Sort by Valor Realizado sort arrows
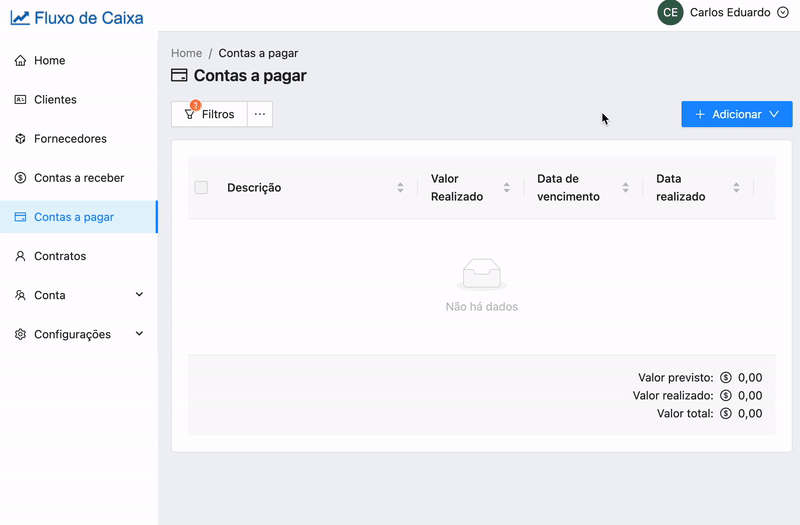The width and height of the screenshot is (800, 525). 507,188
